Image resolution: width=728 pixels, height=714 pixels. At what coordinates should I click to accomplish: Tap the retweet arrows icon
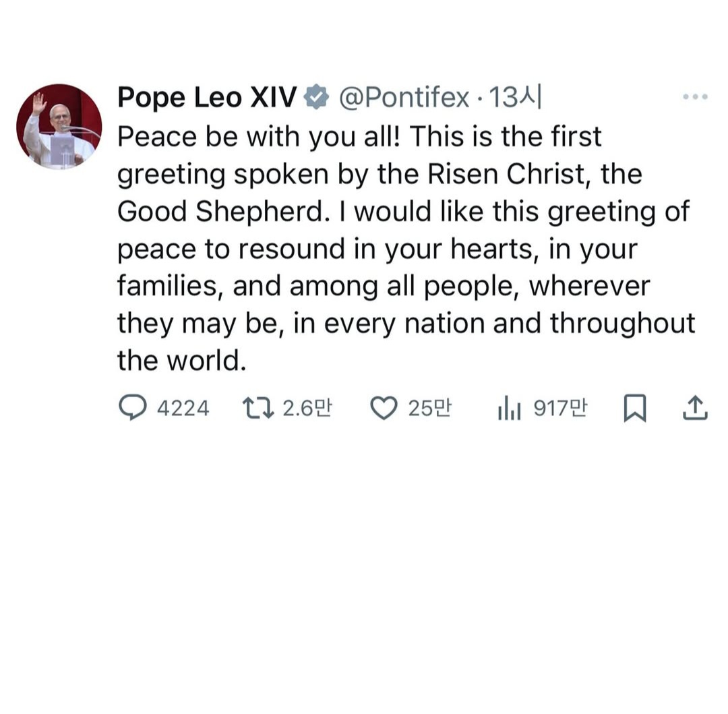(x=258, y=408)
